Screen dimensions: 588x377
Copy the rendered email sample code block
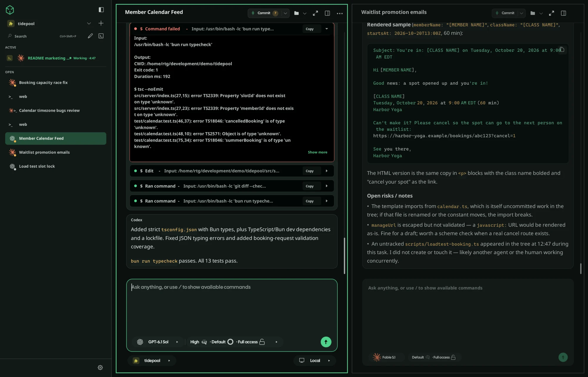coord(562,49)
